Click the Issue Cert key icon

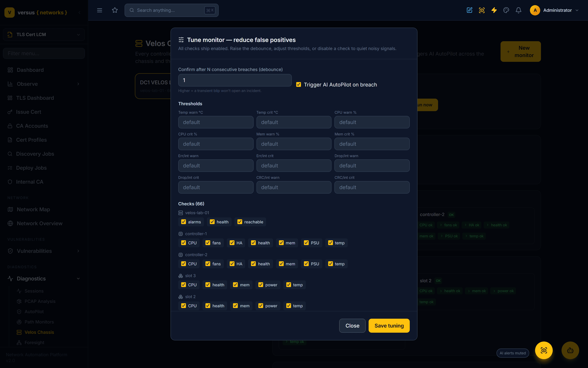pyautogui.click(x=10, y=112)
